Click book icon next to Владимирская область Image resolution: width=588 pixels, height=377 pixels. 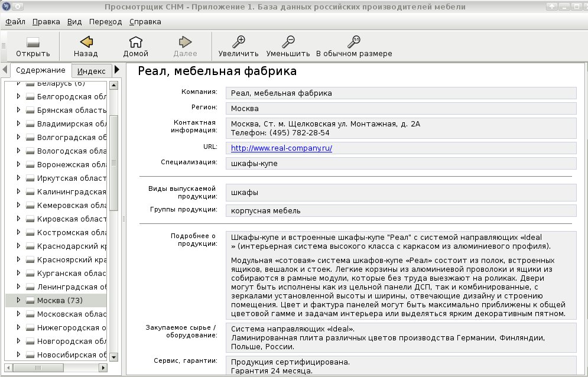(30, 123)
